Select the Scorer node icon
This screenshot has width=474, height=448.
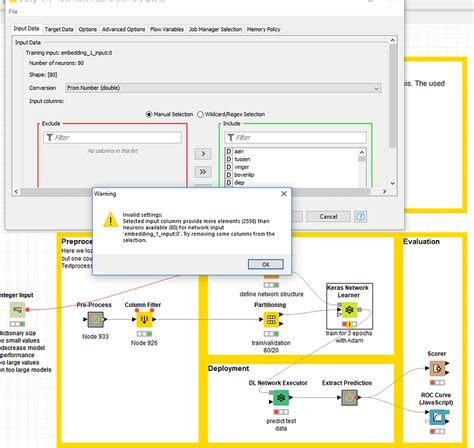pos(437,369)
